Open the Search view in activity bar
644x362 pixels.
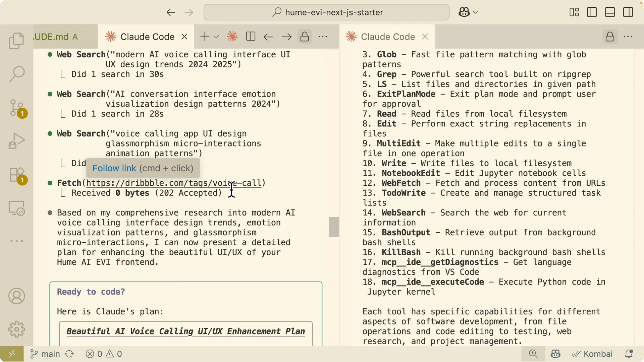(x=16, y=74)
